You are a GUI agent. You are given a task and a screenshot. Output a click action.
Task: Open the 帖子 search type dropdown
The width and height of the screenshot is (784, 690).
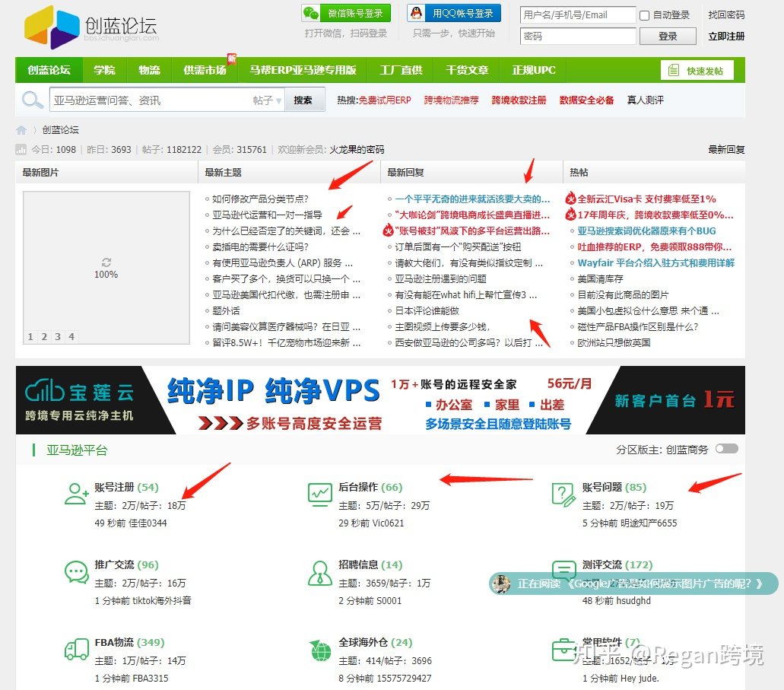[x=265, y=100]
